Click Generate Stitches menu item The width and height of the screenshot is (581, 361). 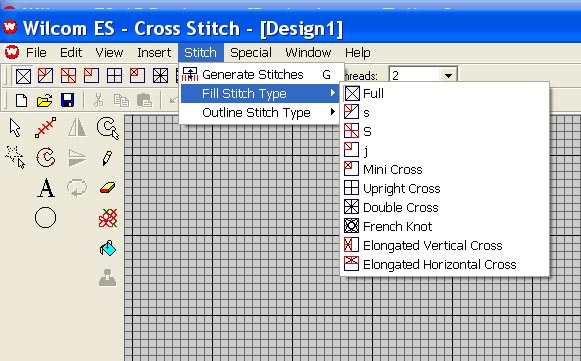tap(259, 74)
